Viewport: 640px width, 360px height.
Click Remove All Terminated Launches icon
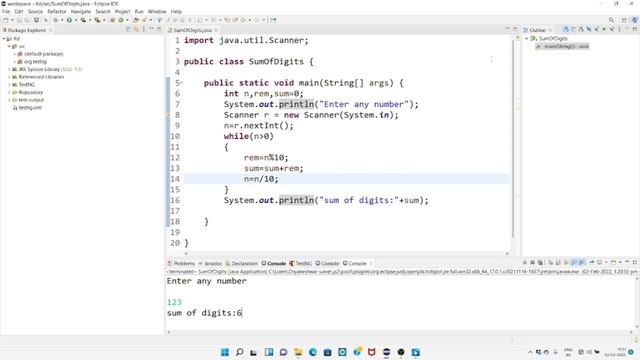click(x=540, y=262)
